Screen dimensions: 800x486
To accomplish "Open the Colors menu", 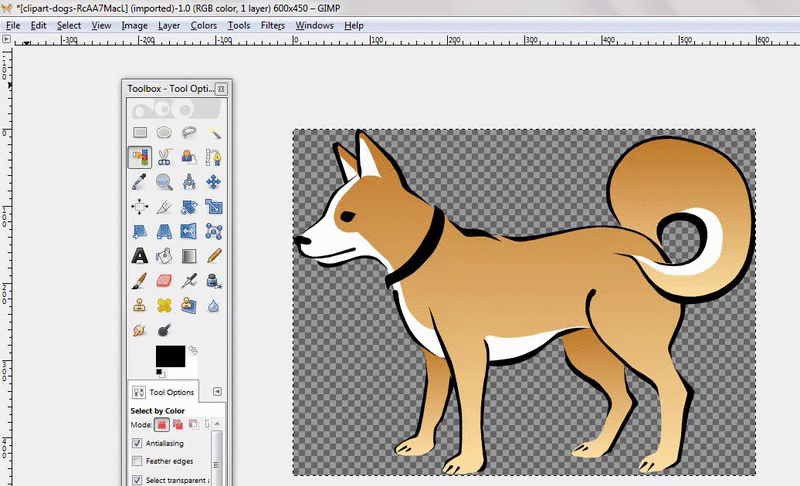I will pos(203,25).
